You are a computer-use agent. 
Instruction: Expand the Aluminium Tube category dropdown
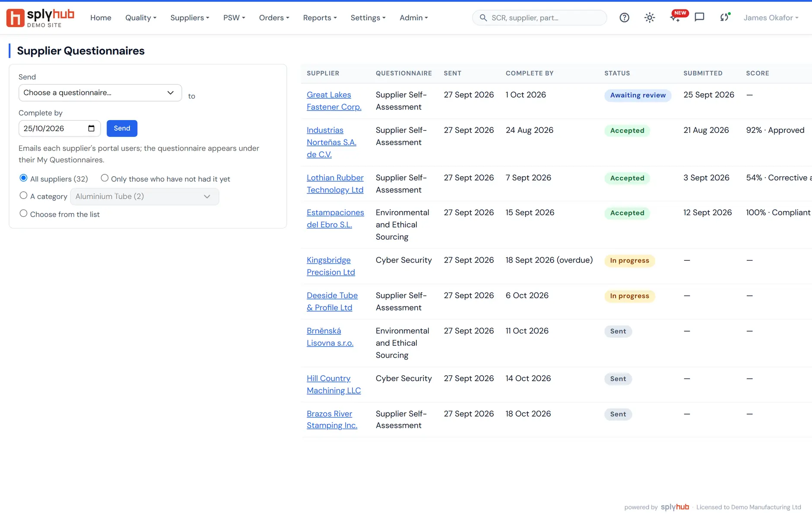[x=144, y=196]
